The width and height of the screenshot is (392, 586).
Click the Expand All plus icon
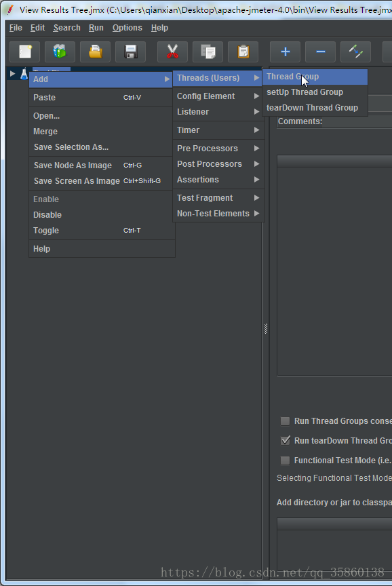click(x=285, y=52)
